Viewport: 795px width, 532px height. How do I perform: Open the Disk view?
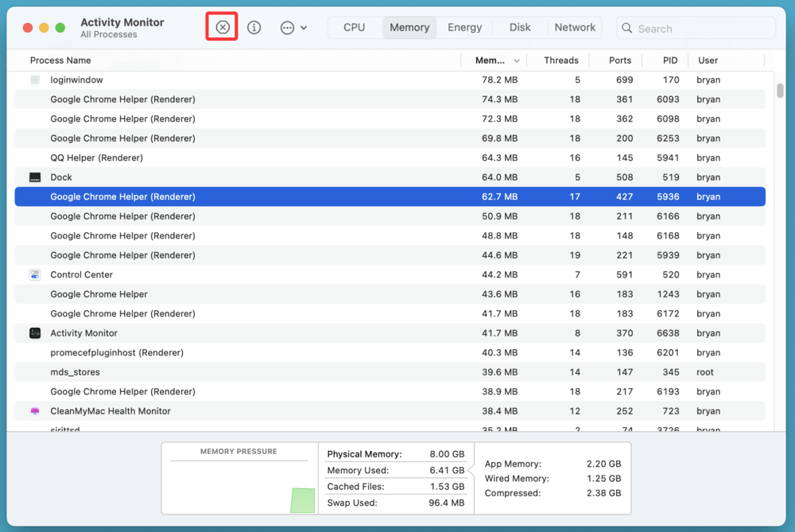pos(519,26)
